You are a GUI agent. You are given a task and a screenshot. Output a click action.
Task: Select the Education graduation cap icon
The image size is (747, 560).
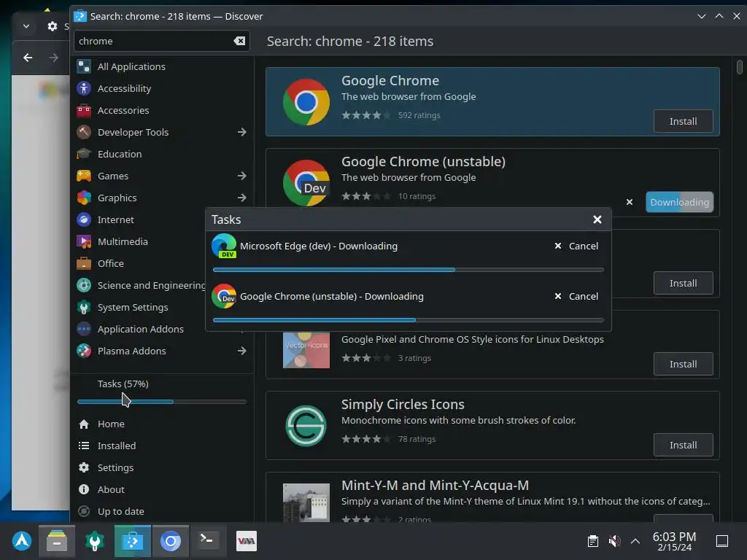(x=84, y=155)
